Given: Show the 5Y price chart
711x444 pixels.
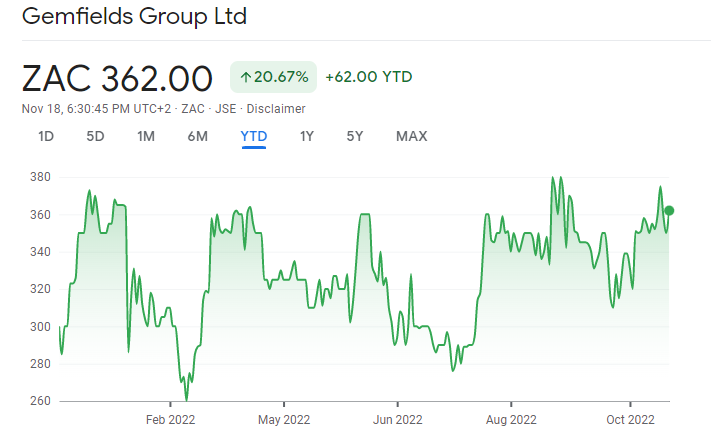Looking at the screenshot, I should coord(355,136).
